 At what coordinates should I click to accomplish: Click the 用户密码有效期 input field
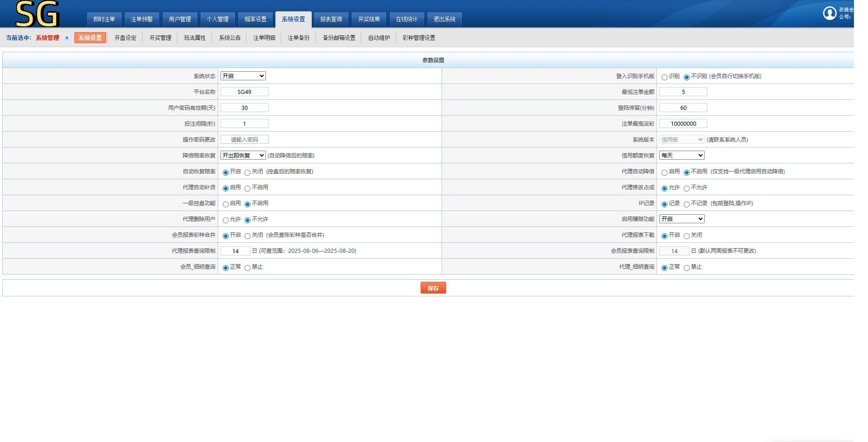pyautogui.click(x=244, y=108)
